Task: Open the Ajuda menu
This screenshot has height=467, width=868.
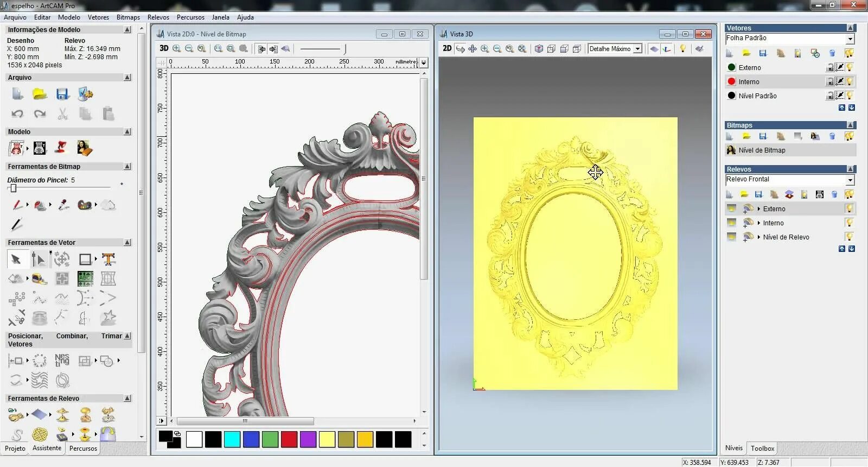Action: 245,17
